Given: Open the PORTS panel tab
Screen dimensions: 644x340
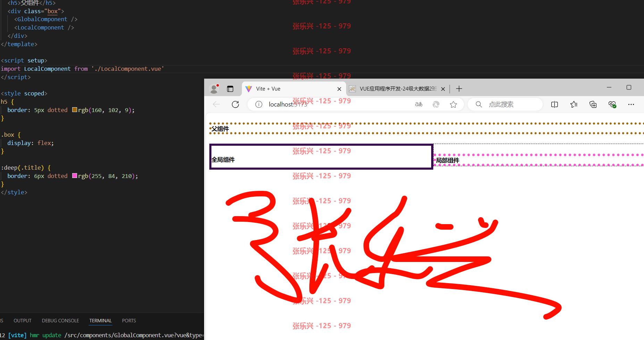Looking at the screenshot, I should [129, 321].
